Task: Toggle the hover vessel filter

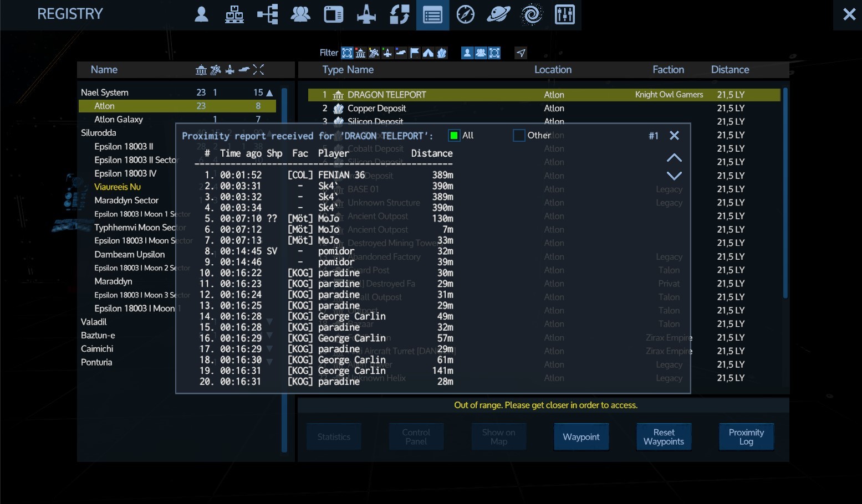Action: pyautogui.click(x=401, y=53)
